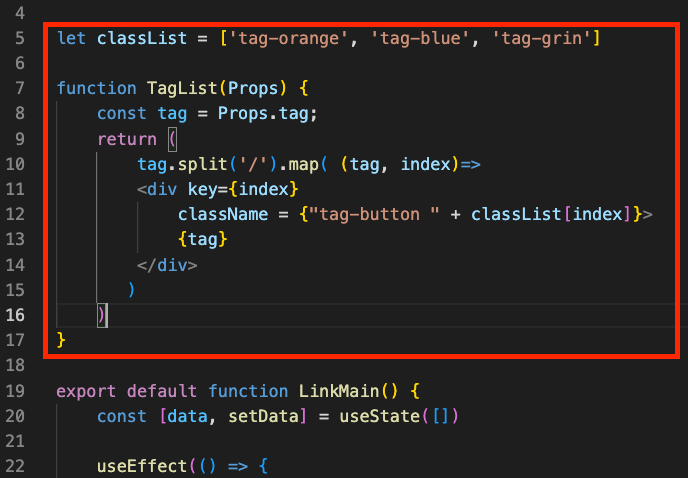Click the 'default' keyword on line 19

(162, 391)
